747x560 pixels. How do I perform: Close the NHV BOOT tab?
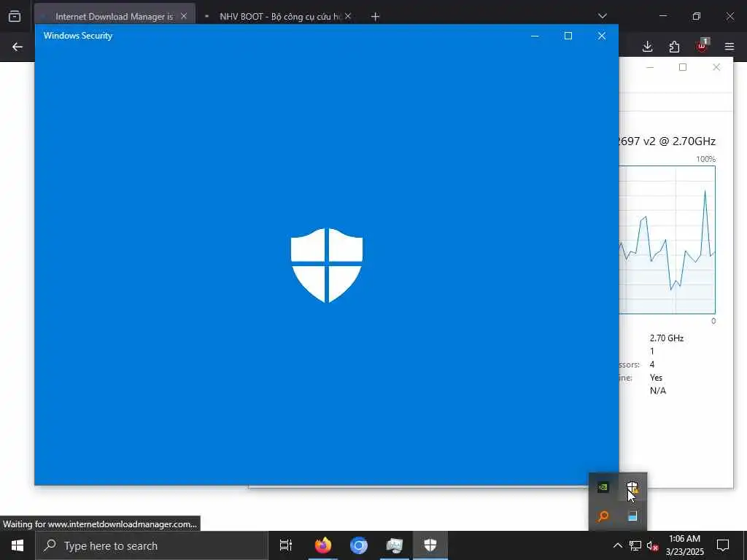[x=348, y=17]
